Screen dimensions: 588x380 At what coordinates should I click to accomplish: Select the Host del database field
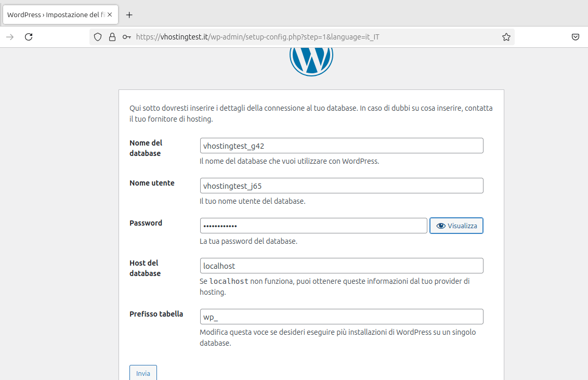(x=341, y=266)
